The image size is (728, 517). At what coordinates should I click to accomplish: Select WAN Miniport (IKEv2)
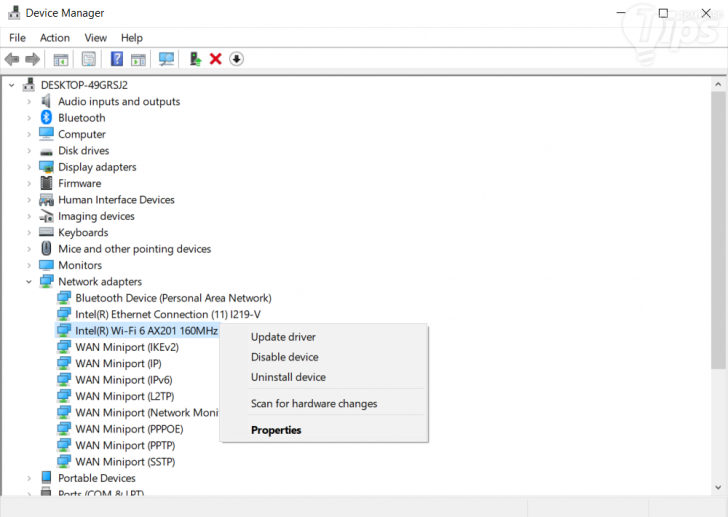pyautogui.click(x=127, y=347)
